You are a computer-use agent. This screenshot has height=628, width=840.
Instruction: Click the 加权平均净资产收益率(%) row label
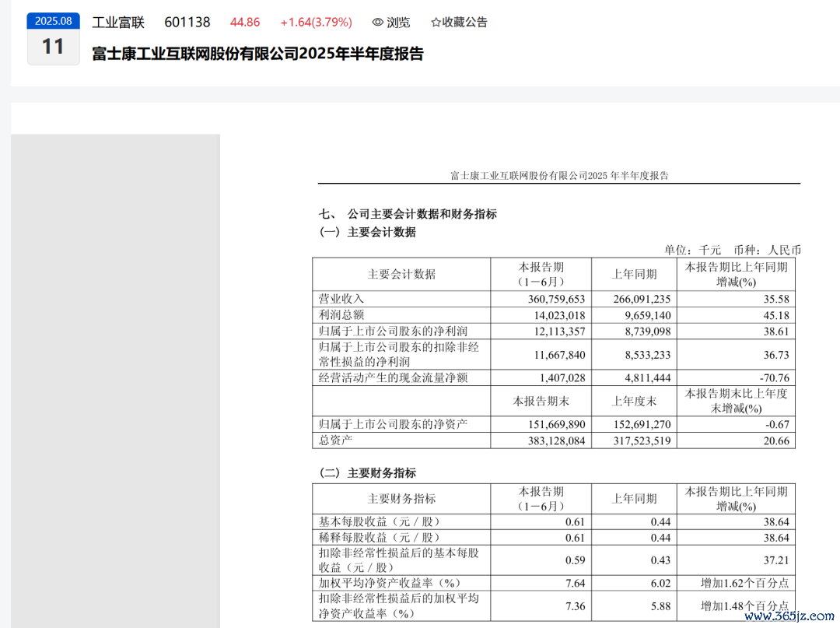[x=390, y=583]
